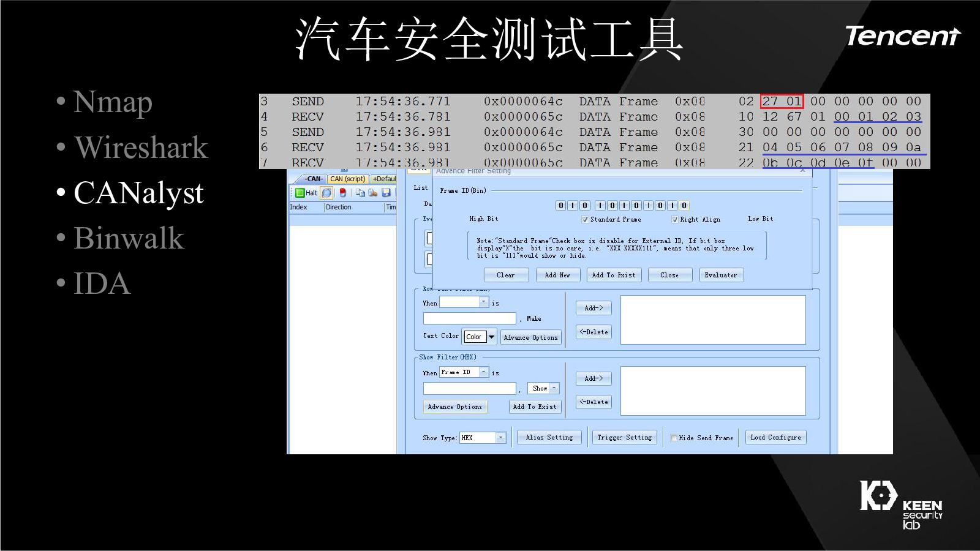
Task: Click the copy documents toolbar icon
Action: tap(360, 193)
